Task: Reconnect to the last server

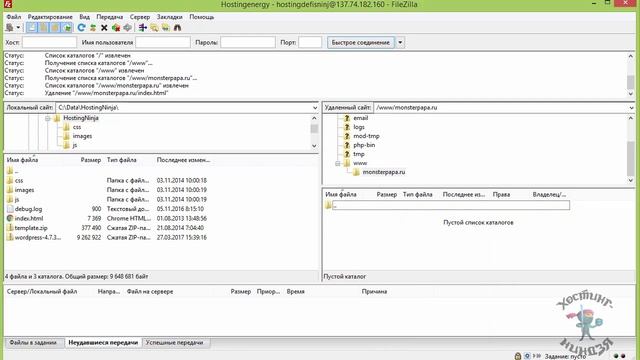Action: pyautogui.click(x=127, y=28)
